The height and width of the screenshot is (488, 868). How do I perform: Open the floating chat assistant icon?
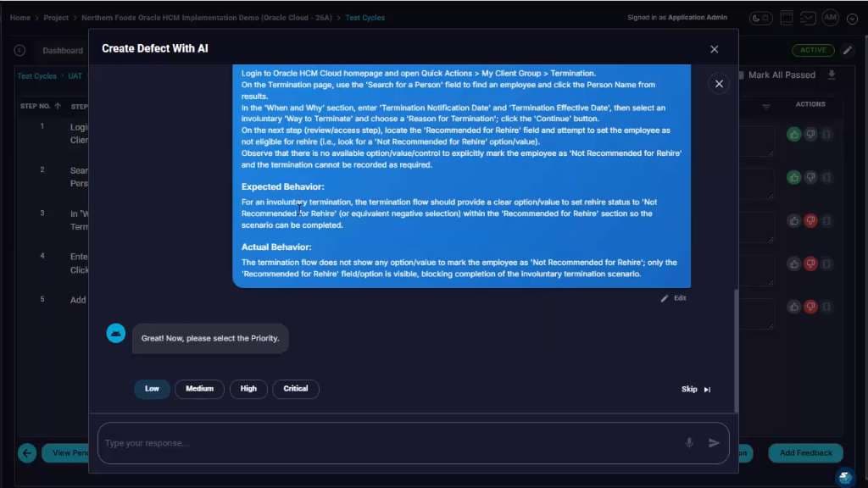pyautogui.click(x=845, y=476)
